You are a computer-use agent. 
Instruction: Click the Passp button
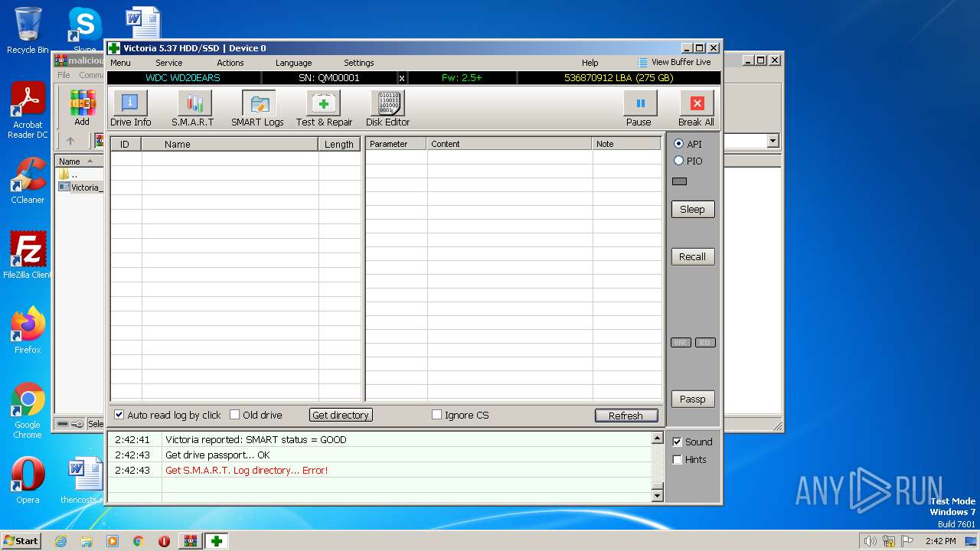[x=693, y=399]
